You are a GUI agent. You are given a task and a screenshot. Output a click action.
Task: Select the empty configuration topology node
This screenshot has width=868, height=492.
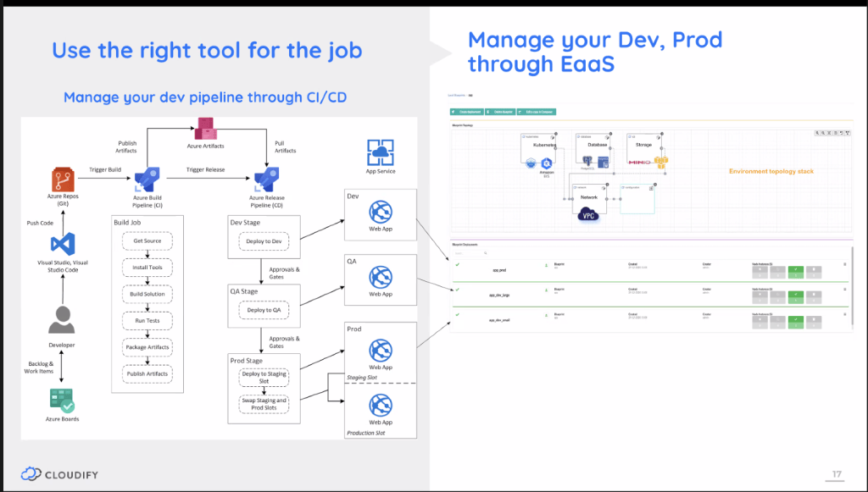(x=637, y=199)
